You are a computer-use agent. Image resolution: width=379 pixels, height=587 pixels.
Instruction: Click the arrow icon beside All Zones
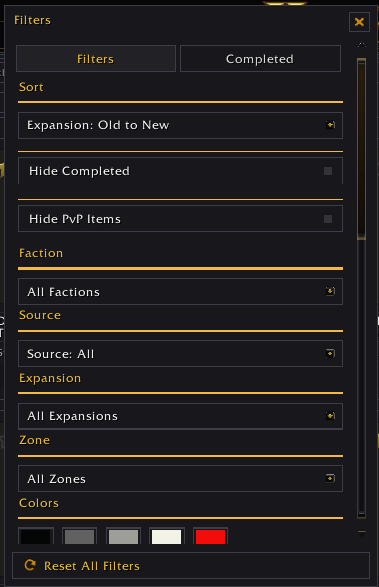330,478
